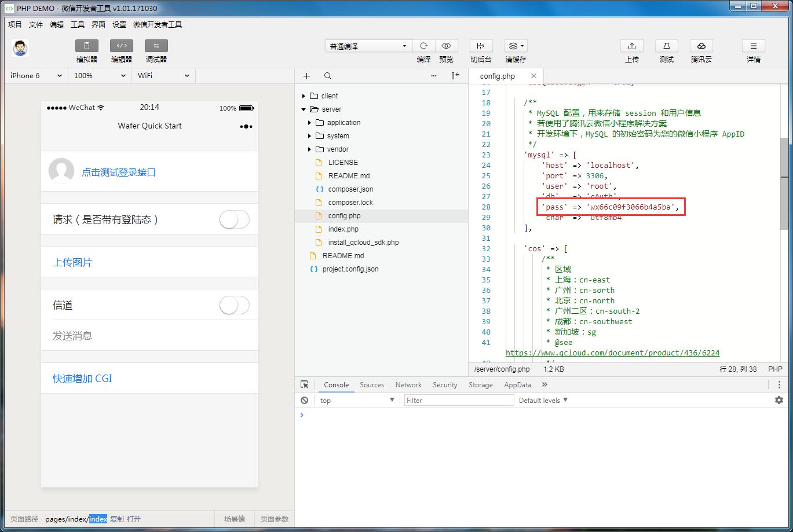Click the clear console icon
This screenshot has height=532, width=793.
pos(305,400)
